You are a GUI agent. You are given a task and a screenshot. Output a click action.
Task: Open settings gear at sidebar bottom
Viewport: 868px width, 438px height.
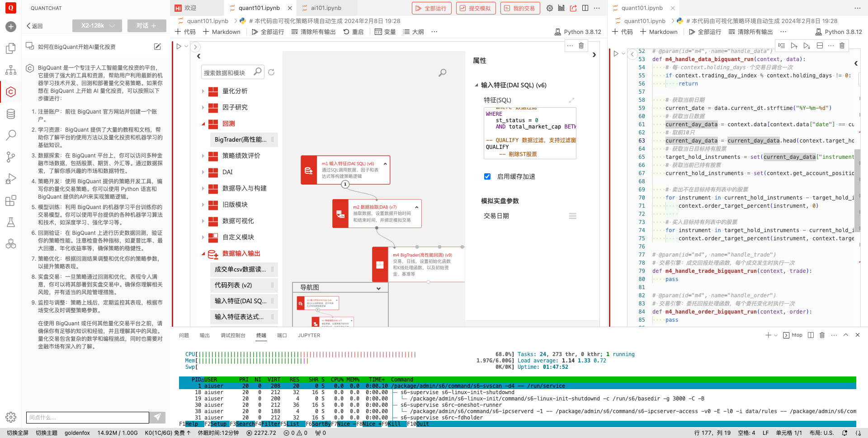click(x=11, y=417)
